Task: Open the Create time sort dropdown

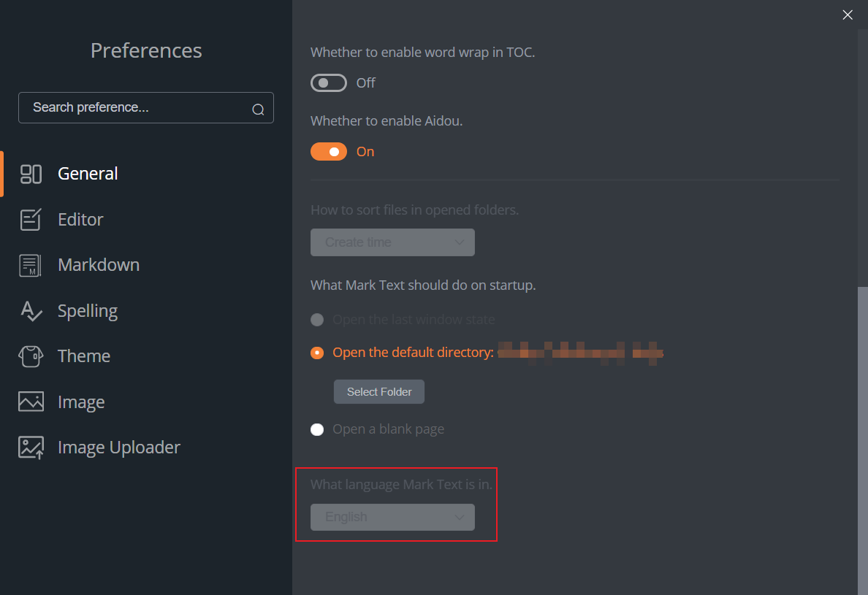Action: pos(392,242)
